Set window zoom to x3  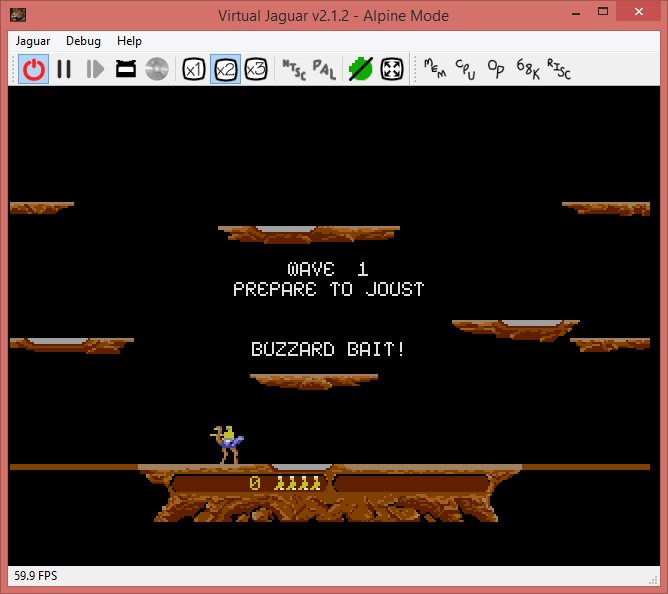pos(256,69)
